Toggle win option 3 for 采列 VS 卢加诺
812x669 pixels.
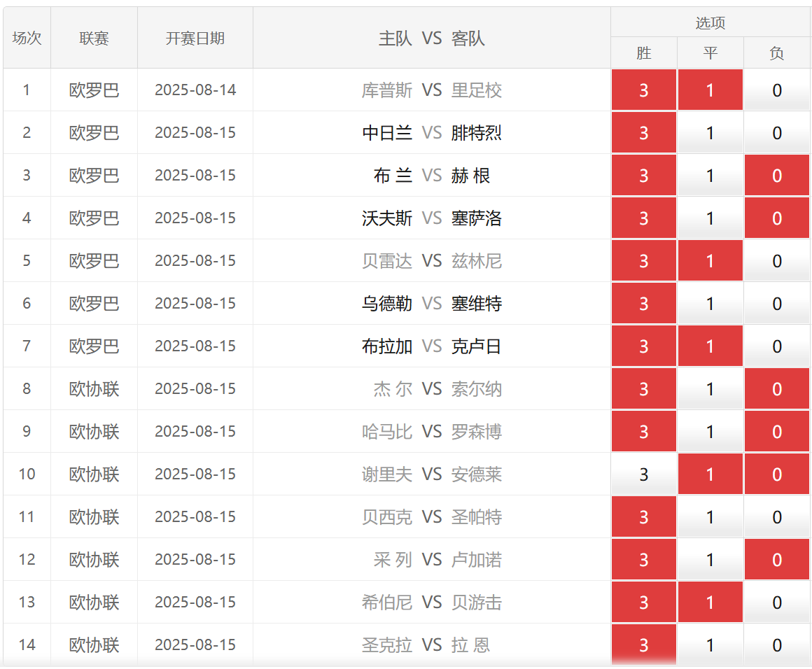[644, 560]
